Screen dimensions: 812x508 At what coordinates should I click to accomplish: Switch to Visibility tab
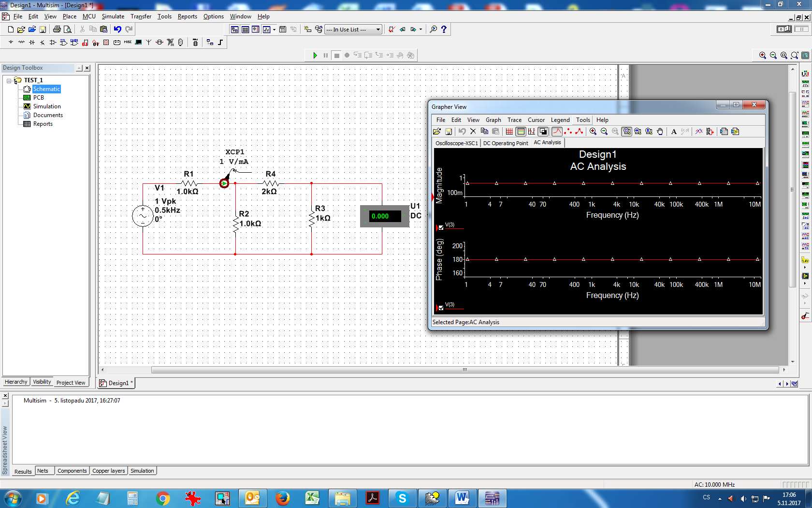(x=42, y=382)
